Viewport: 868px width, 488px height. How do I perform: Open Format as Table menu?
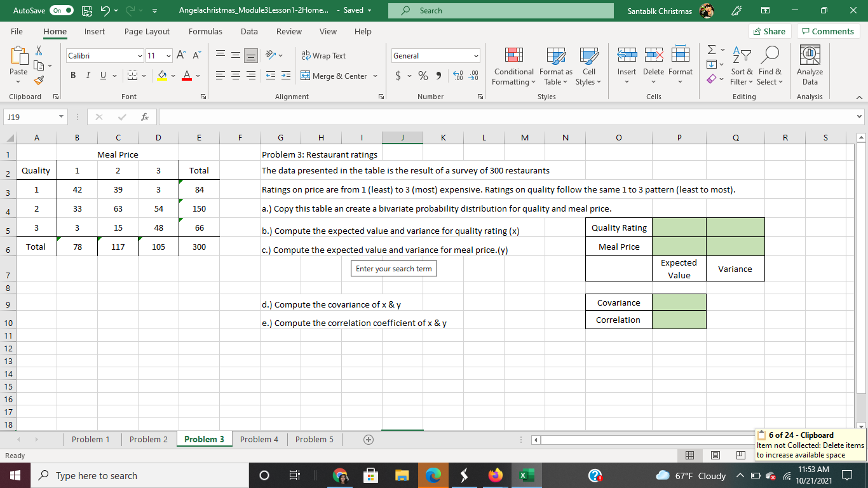pyautogui.click(x=555, y=67)
